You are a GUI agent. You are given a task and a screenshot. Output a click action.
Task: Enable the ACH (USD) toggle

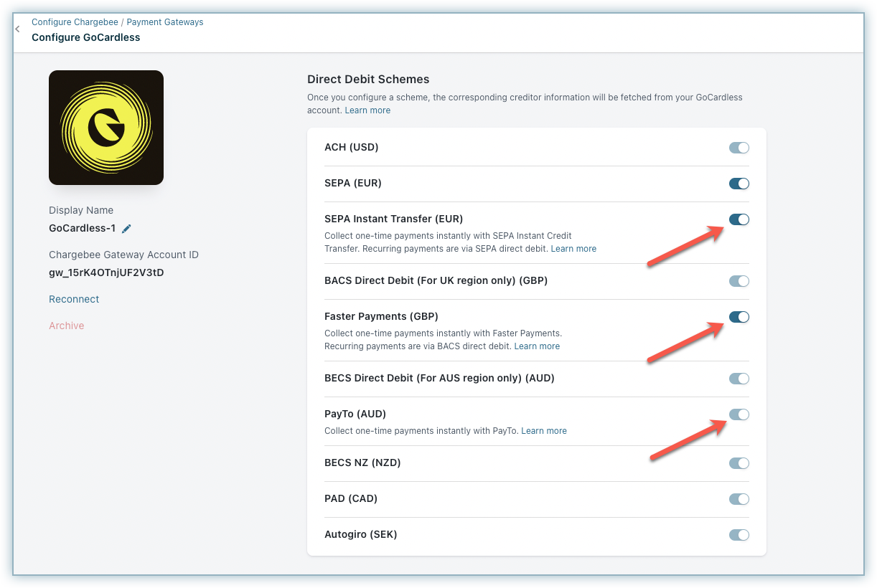(738, 148)
